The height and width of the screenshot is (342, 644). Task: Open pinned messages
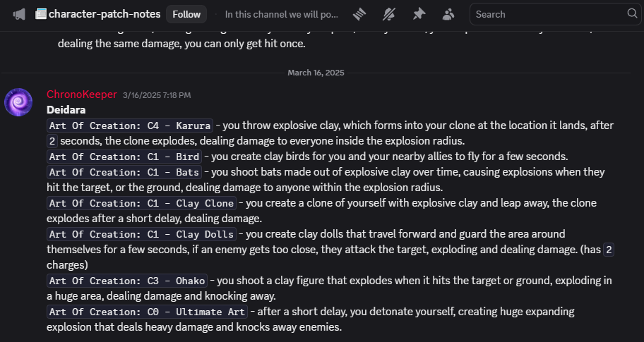(x=419, y=14)
